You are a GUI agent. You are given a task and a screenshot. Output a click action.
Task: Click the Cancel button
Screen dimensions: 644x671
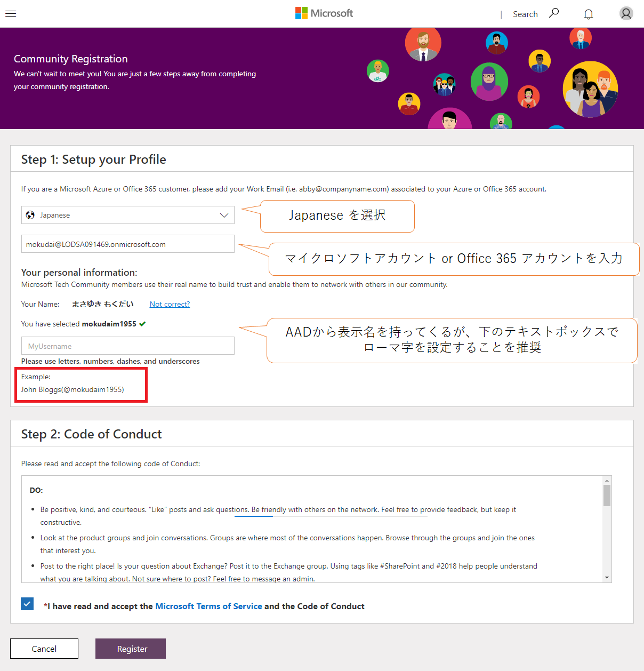click(44, 649)
